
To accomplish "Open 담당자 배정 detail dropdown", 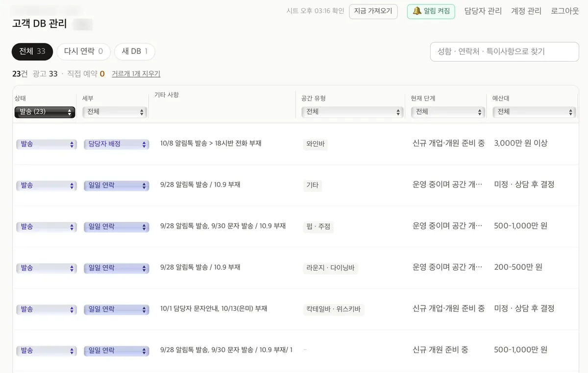I will coord(116,144).
